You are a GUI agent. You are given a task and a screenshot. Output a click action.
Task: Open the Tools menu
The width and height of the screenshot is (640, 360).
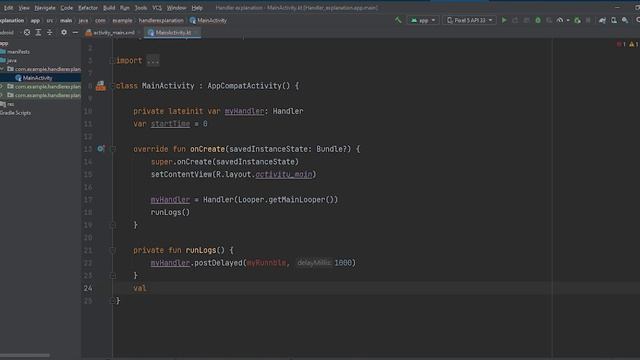point(141,8)
